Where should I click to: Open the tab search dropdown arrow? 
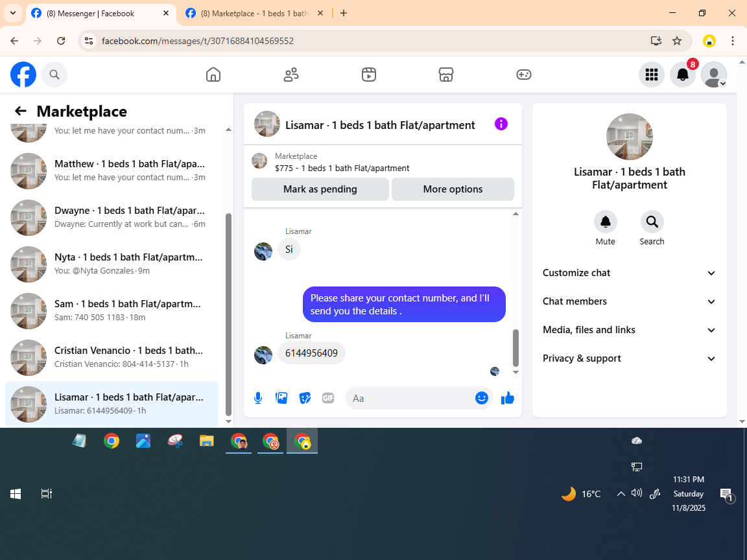click(x=13, y=14)
